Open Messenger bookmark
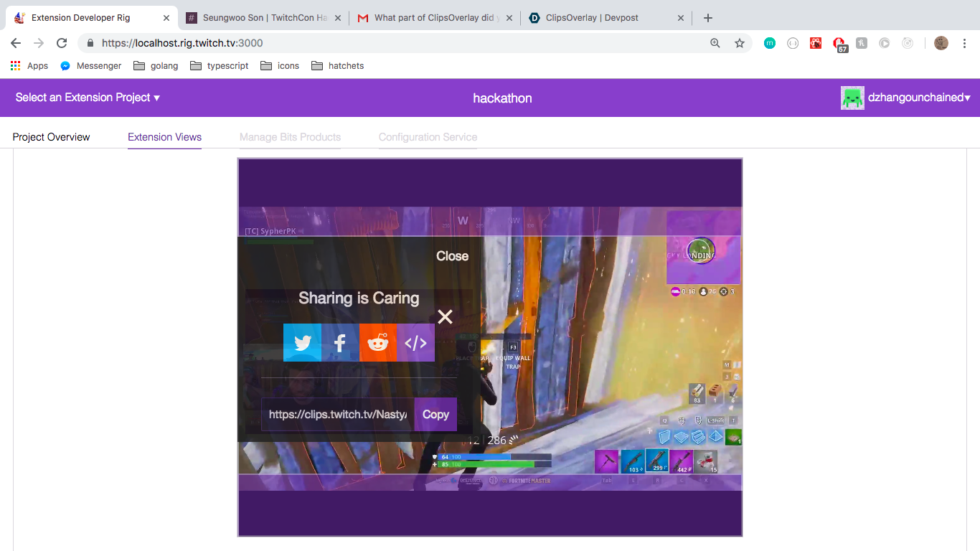Viewport: 980px width, 551px height. (x=90, y=65)
